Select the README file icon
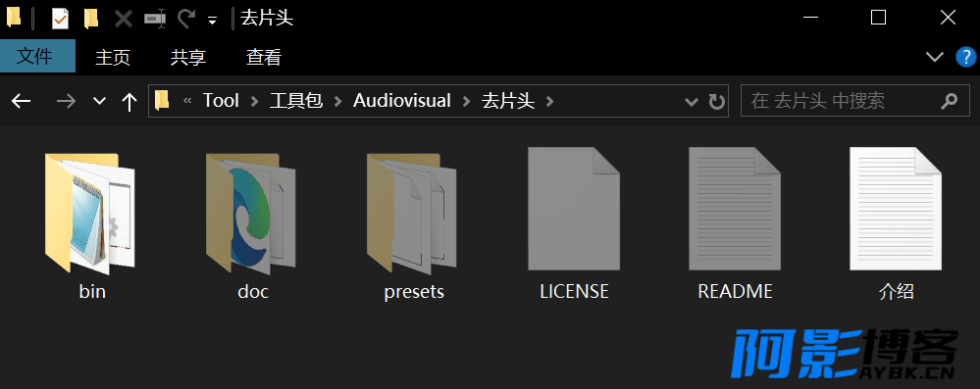Screen dimensions: 980x389 735,209
